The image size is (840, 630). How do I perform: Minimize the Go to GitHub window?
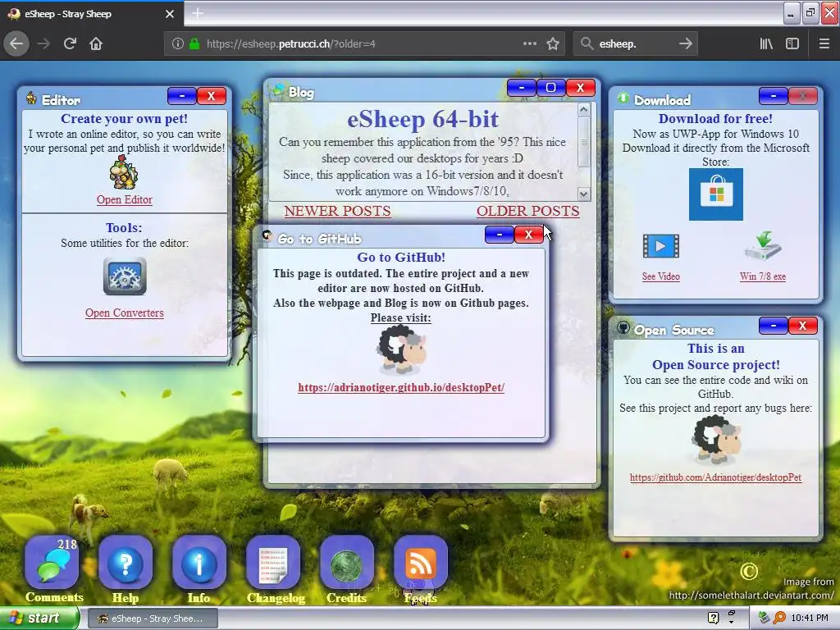500,235
